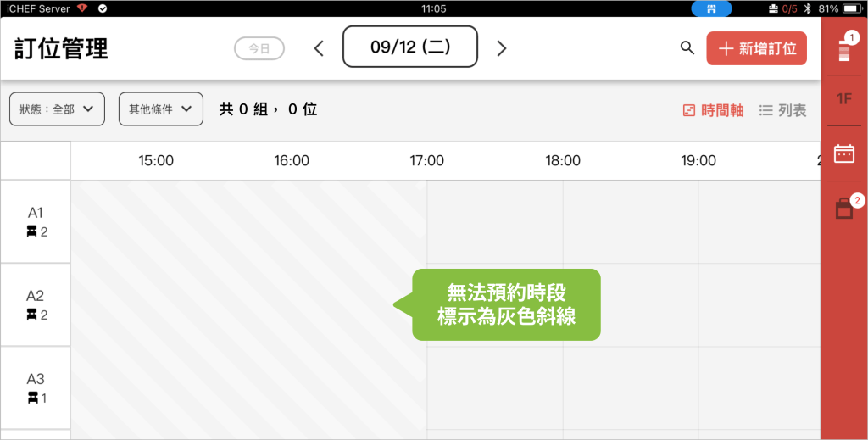Switch to 時間軸 timeline view
Image resolution: width=868 pixels, height=440 pixels.
(x=713, y=110)
